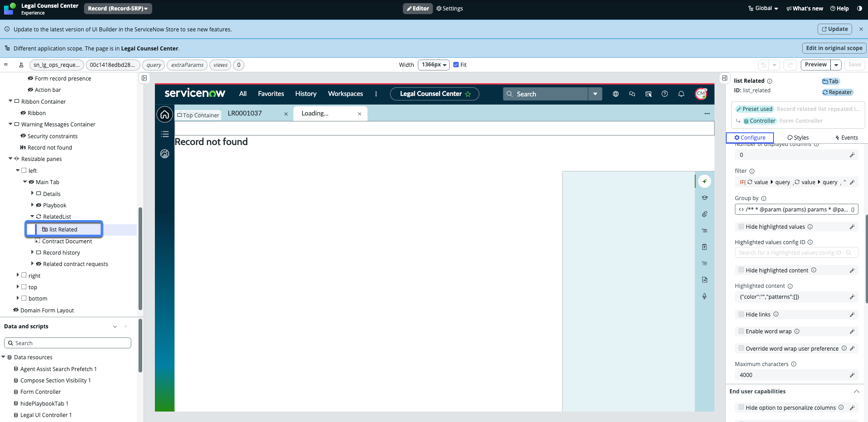Screen dimensions: 868x422
Task: Open the three-dot overflow in tab bar
Action: pyautogui.click(x=707, y=114)
